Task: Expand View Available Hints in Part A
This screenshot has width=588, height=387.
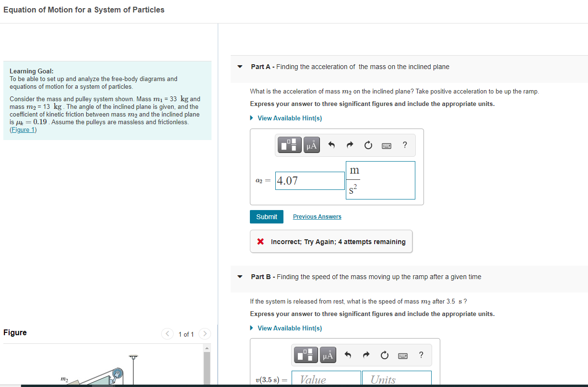Action: [x=286, y=118]
